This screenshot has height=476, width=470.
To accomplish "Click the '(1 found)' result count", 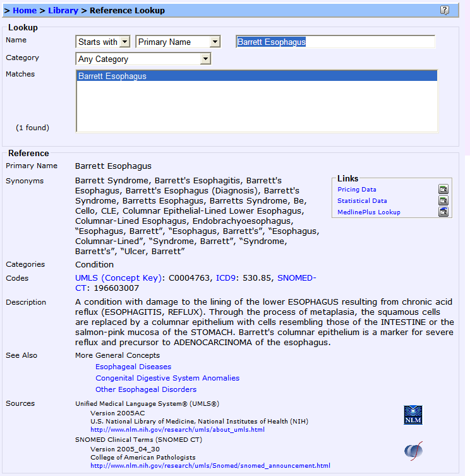I will [x=32, y=128].
